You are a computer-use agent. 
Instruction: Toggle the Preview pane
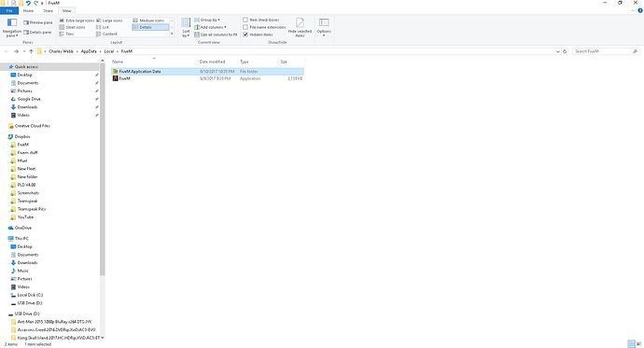(38, 22)
